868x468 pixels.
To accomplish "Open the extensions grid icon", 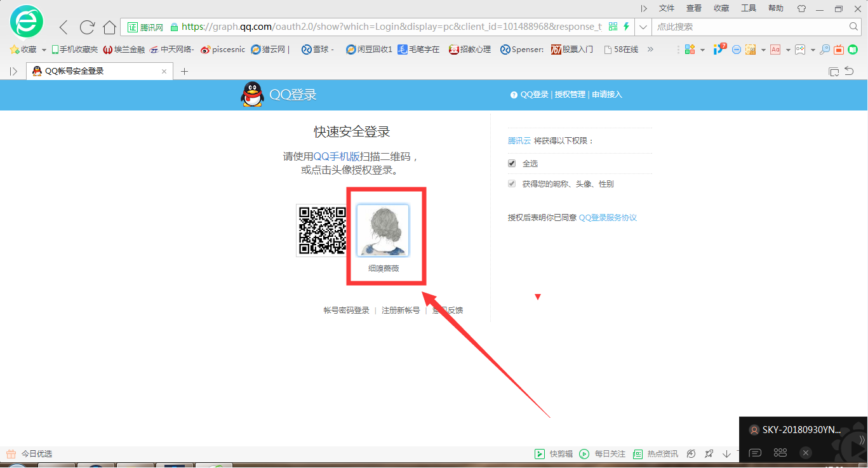I will coord(690,49).
